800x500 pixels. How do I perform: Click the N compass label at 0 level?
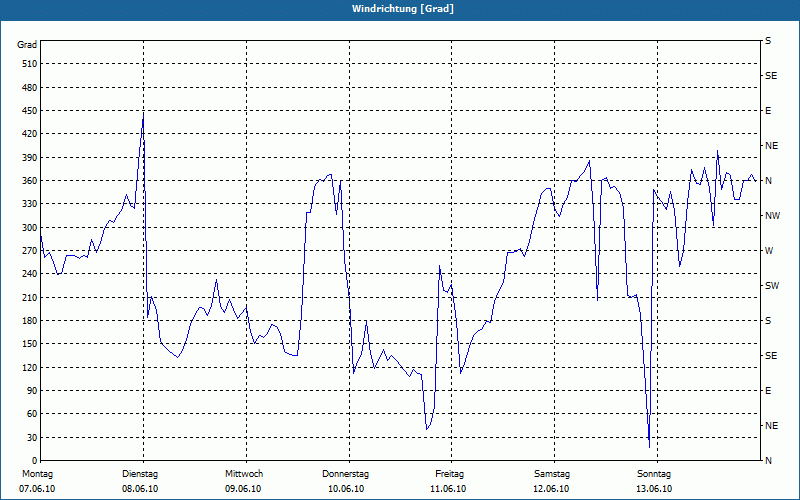pos(769,461)
